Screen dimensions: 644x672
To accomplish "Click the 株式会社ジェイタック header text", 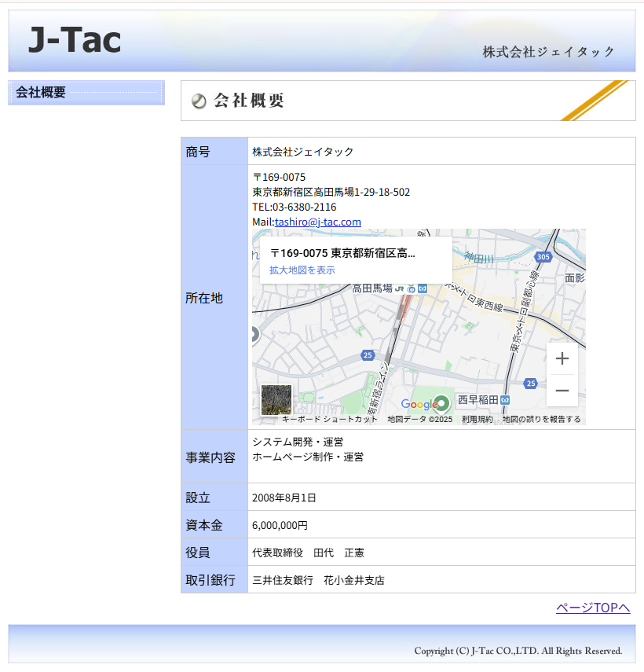I will tap(548, 52).
